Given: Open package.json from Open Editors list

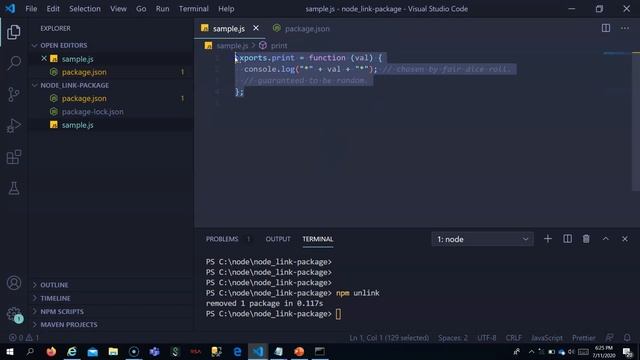Looking at the screenshot, I should pyautogui.click(x=111, y=72).
